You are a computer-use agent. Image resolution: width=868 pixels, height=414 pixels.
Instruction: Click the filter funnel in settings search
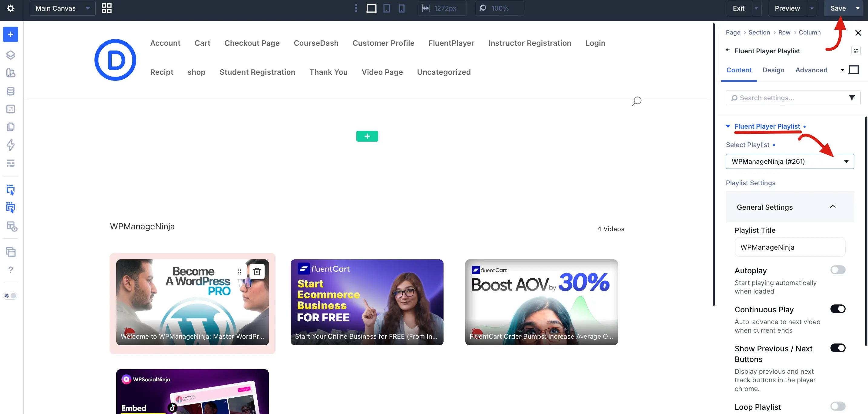851,98
